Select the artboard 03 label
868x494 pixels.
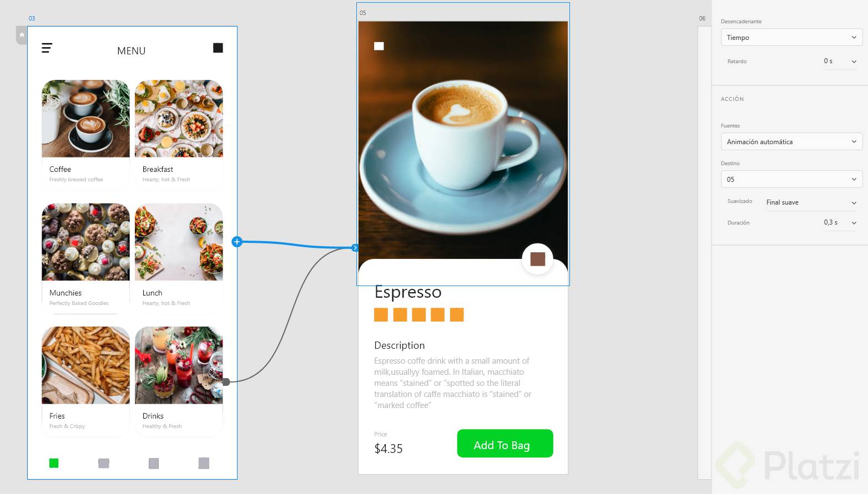pos(32,18)
